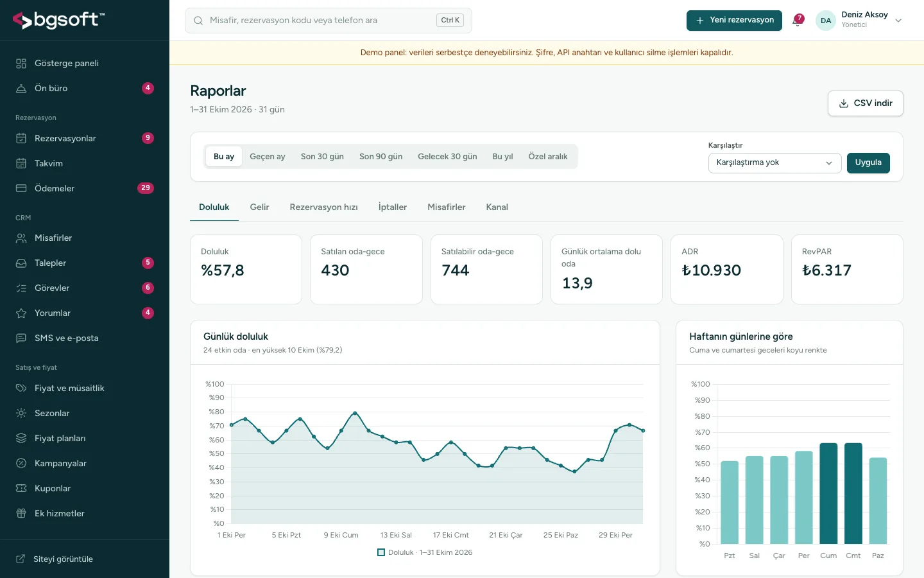Click the Uygula button
The height and width of the screenshot is (578, 924).
868,163
